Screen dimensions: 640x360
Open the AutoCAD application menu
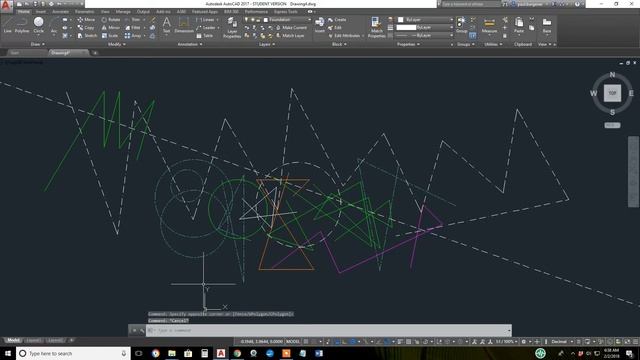coord(6,5)
